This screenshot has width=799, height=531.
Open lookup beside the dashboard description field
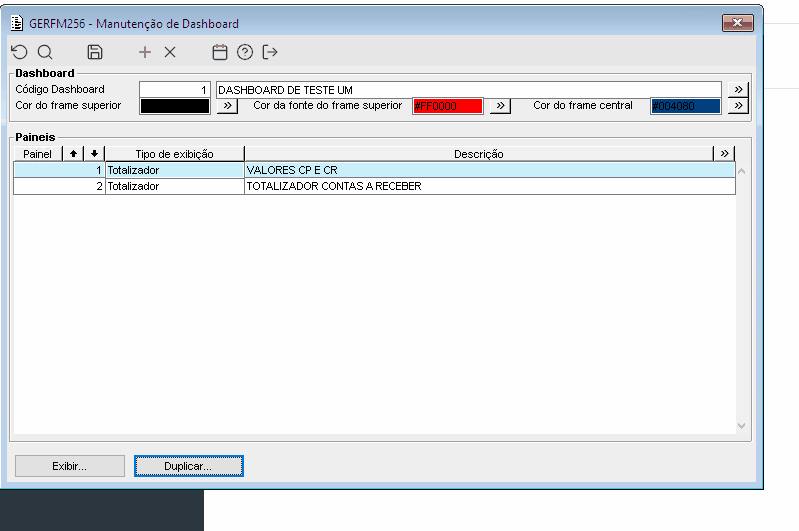[738, 89]
